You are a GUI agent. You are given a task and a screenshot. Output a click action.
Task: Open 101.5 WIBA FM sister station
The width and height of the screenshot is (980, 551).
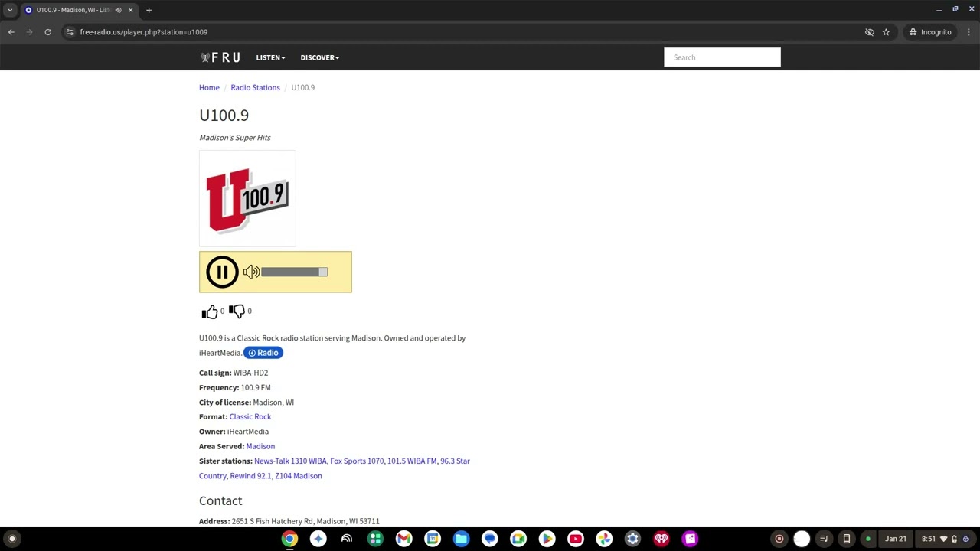point(411,461)
